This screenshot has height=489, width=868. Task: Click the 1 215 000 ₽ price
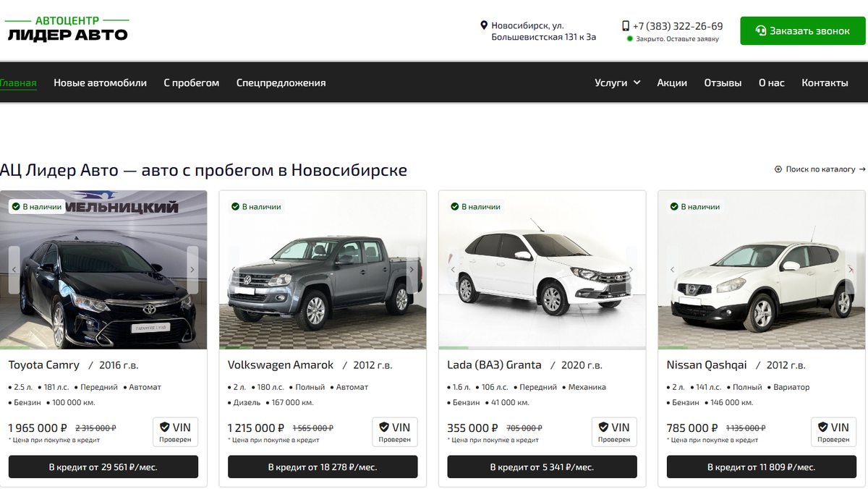pos(256,428)
